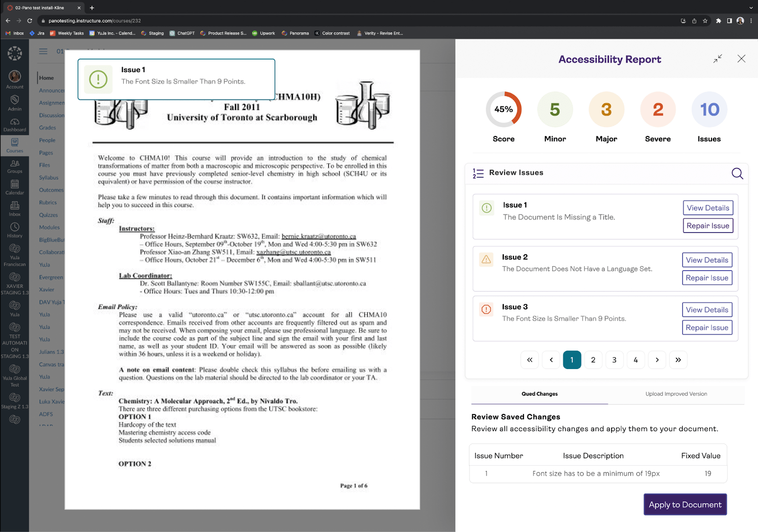Collapse the Accessibility Report panel
Viewport: 758px width, 532px height.
click(x=718, y=59)
